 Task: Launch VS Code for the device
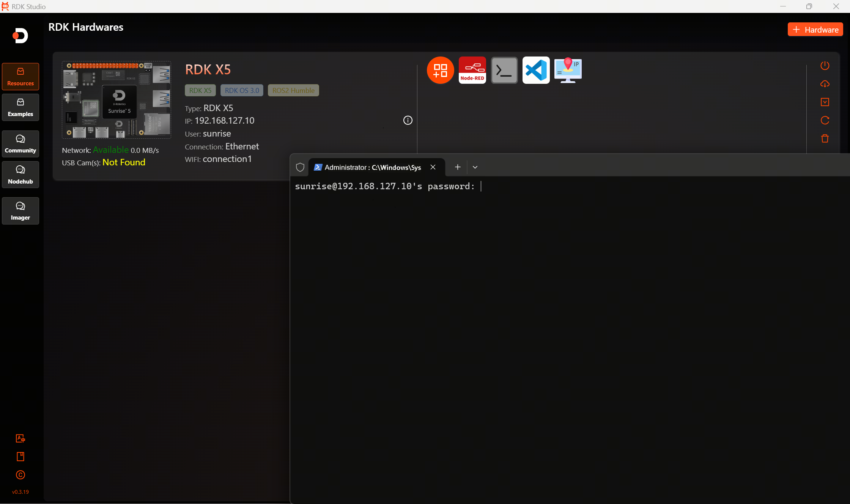[536, 70]
